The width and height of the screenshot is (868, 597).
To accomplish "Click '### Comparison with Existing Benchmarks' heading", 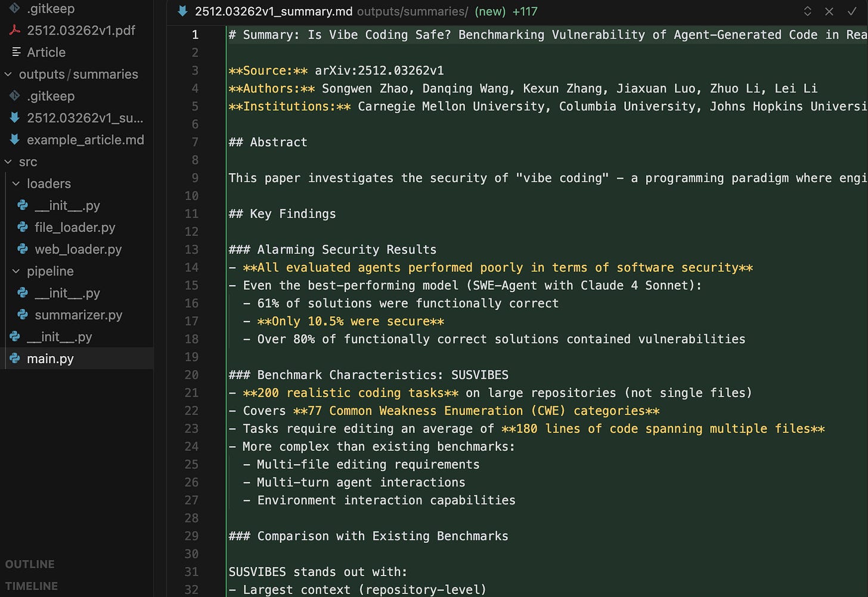I will [x=369, y=536].
